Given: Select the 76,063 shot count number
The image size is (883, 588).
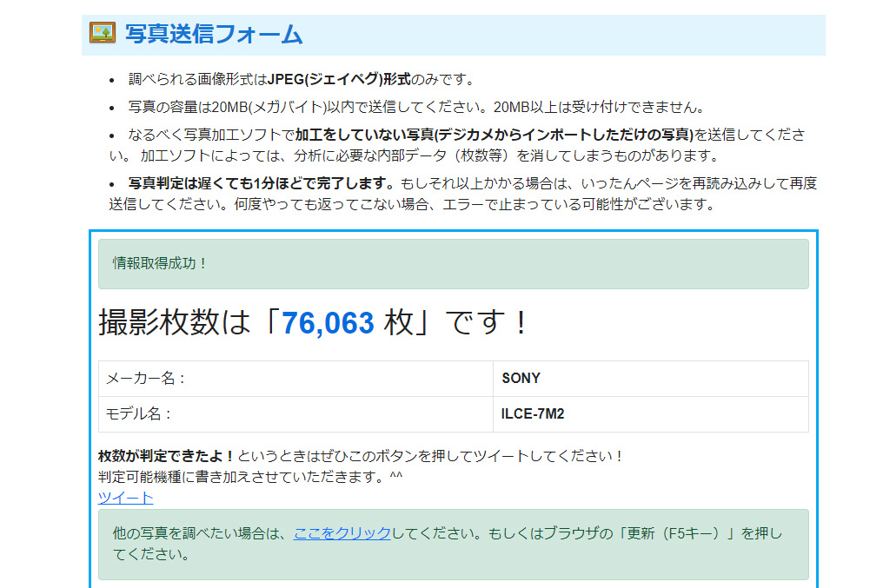Looking at the screenshot, I should [328, 322].
